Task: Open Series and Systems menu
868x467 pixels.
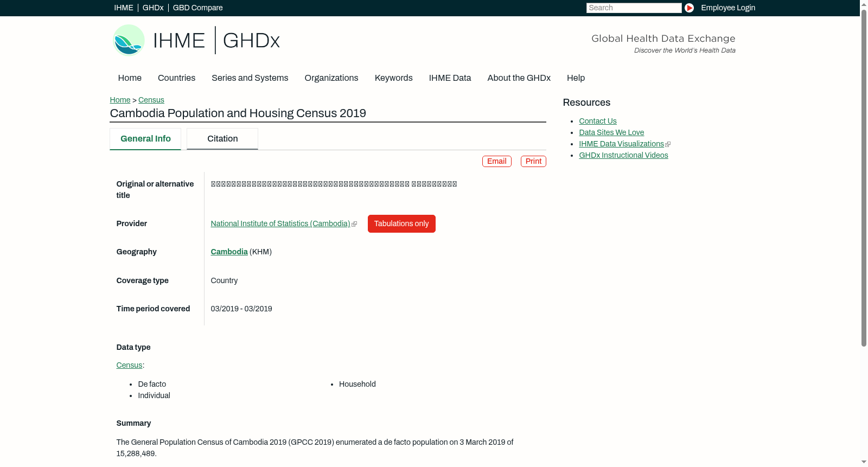Action: (250, 78)
